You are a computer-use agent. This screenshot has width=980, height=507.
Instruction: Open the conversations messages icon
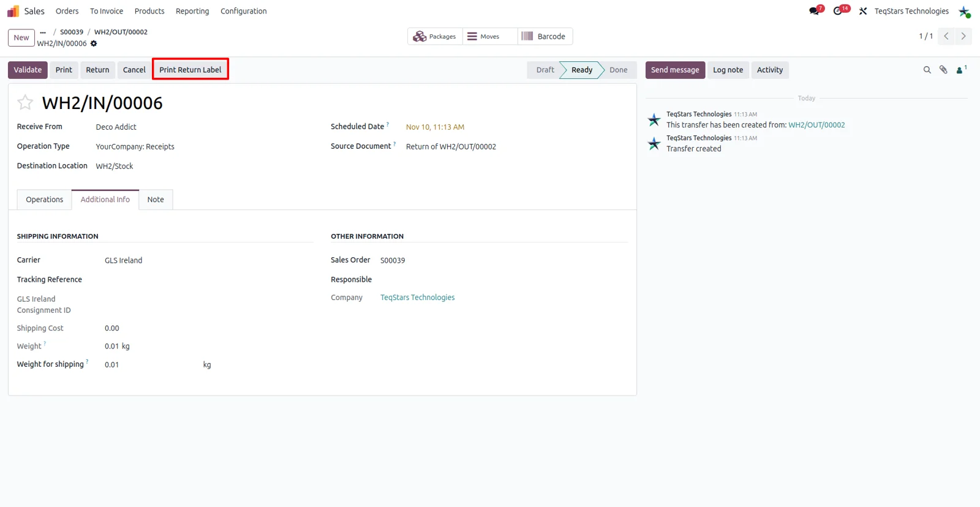814,11
